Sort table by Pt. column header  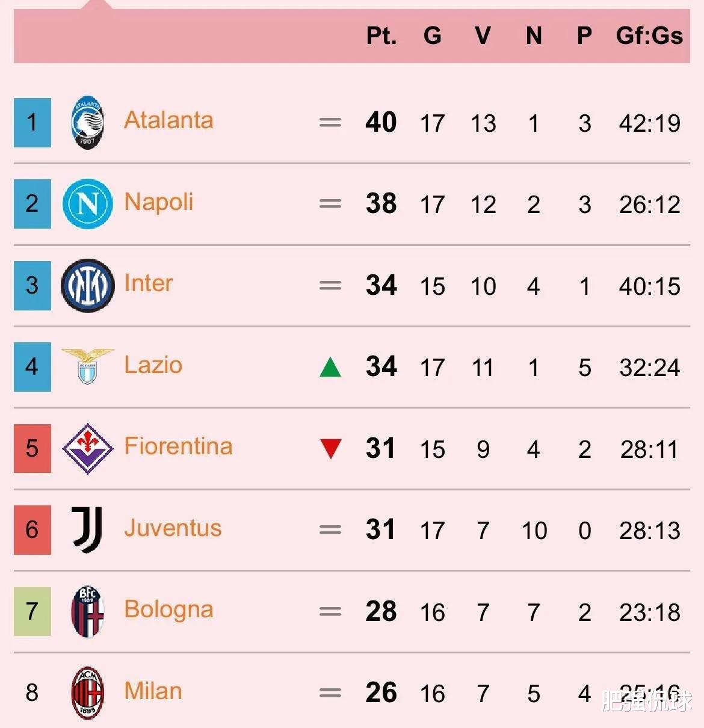pyautogui.click(x=381, y=35)
